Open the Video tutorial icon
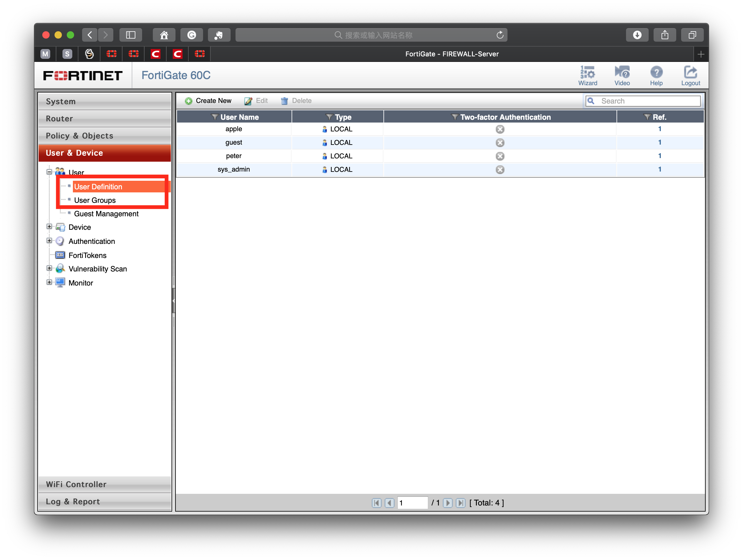 pos(622,76)
